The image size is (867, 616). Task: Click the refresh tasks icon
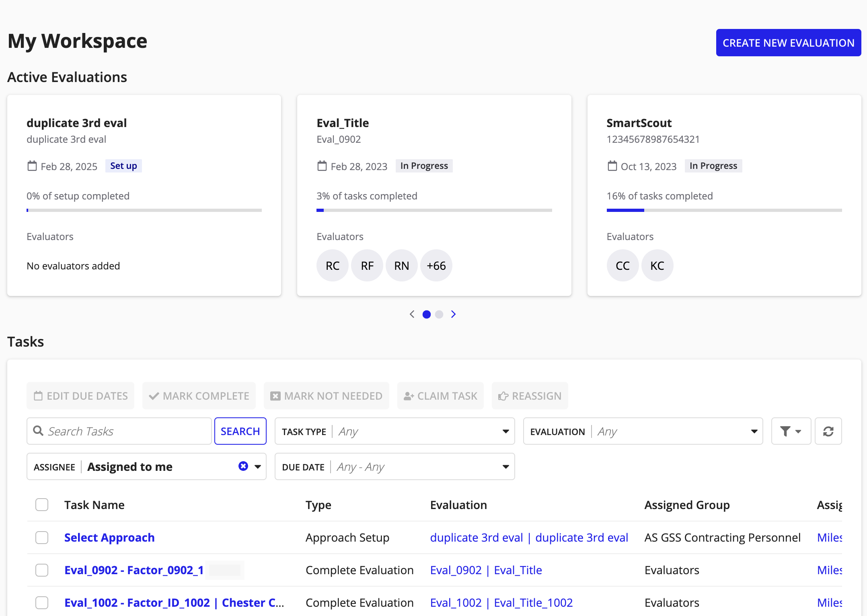[x=828, y=431]
